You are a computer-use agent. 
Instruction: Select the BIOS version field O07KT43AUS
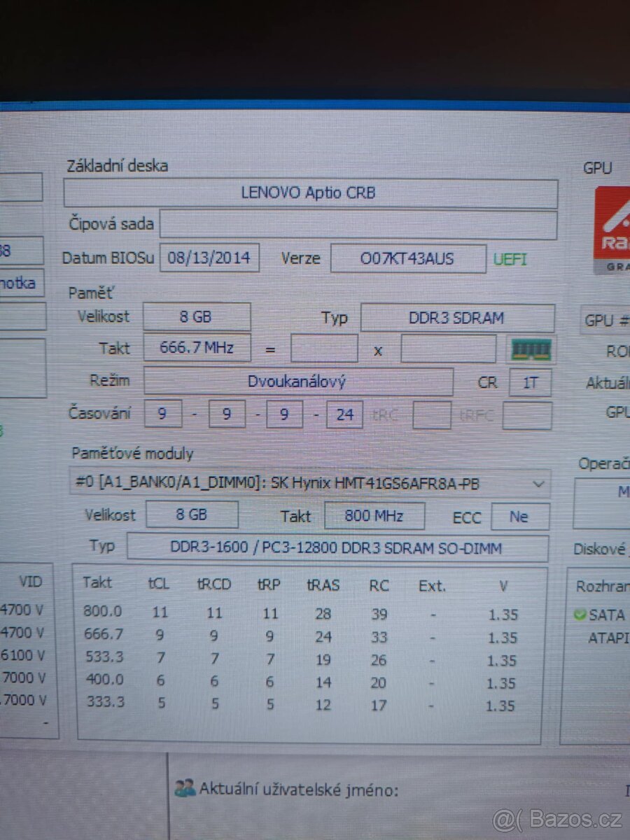click(x=407, y=258)
